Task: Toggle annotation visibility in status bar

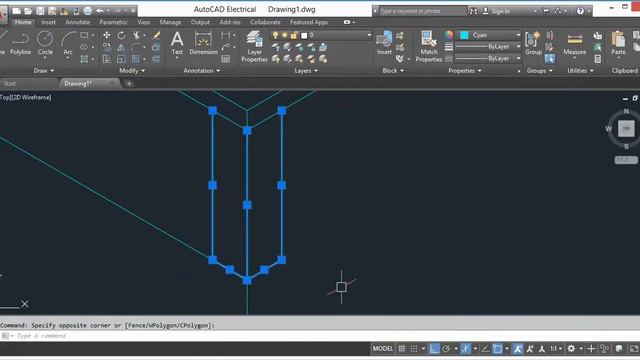Action: (x=518, y=349)
